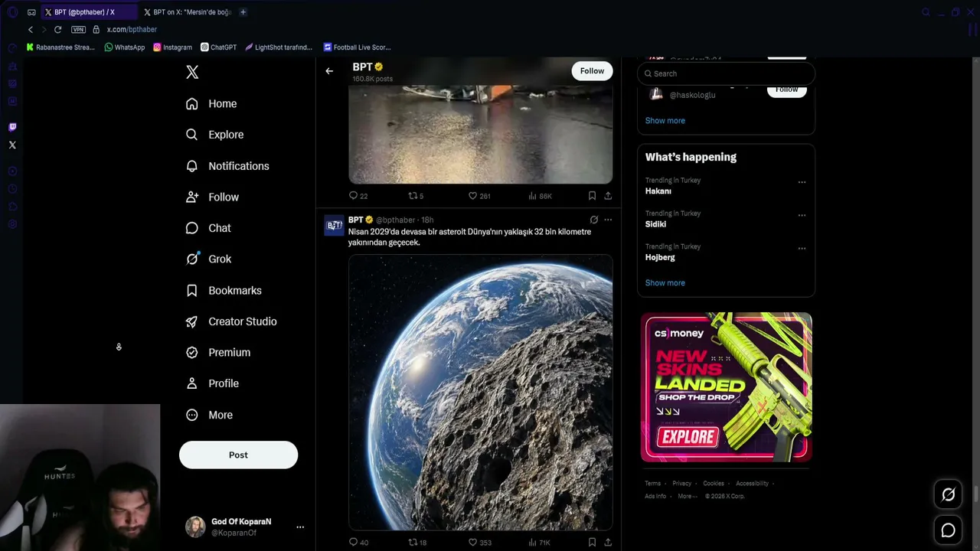Open the LightShot bookmark
The image size is (980, 551).
279,47
